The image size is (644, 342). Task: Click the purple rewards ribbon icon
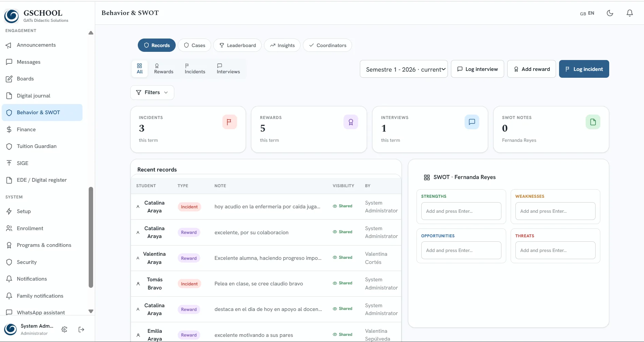(x=351, y=122)
